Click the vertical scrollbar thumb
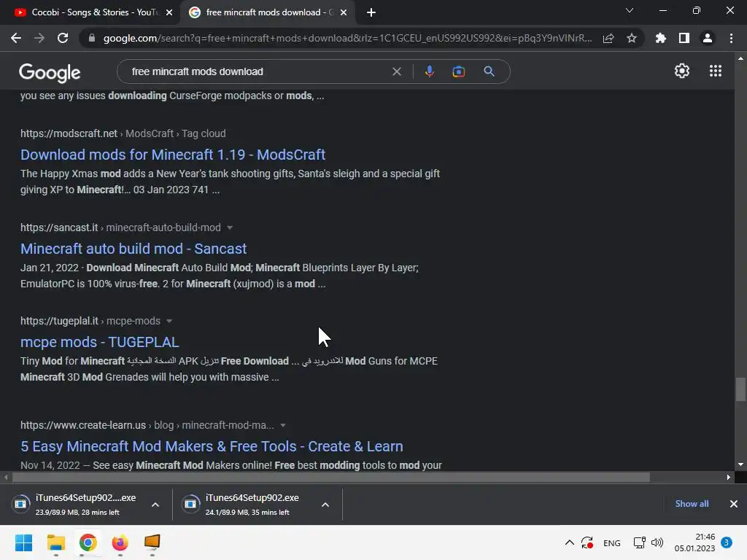Screen dimensions: 747x560 (x=740, y=389)
